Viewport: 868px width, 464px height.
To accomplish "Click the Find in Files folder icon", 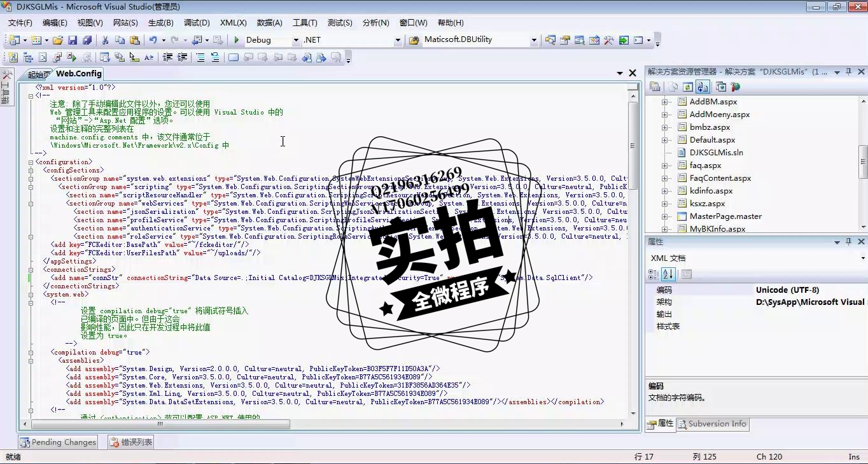I will (413, 40).
